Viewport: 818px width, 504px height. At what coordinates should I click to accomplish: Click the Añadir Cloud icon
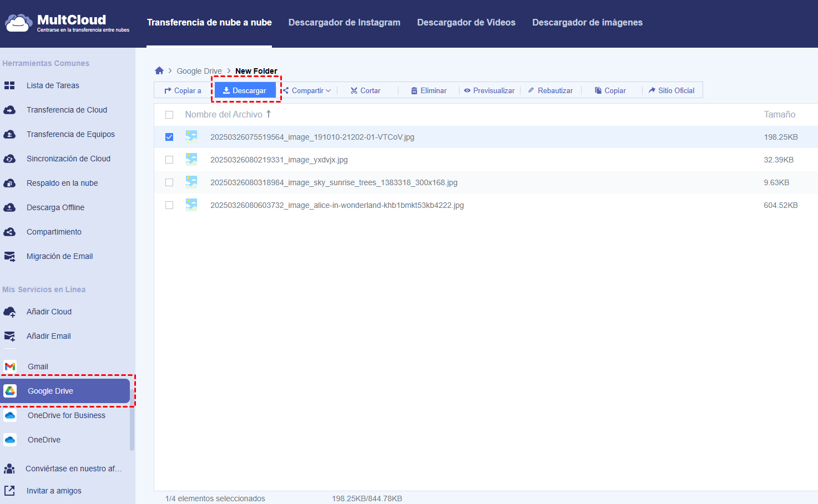9,312
